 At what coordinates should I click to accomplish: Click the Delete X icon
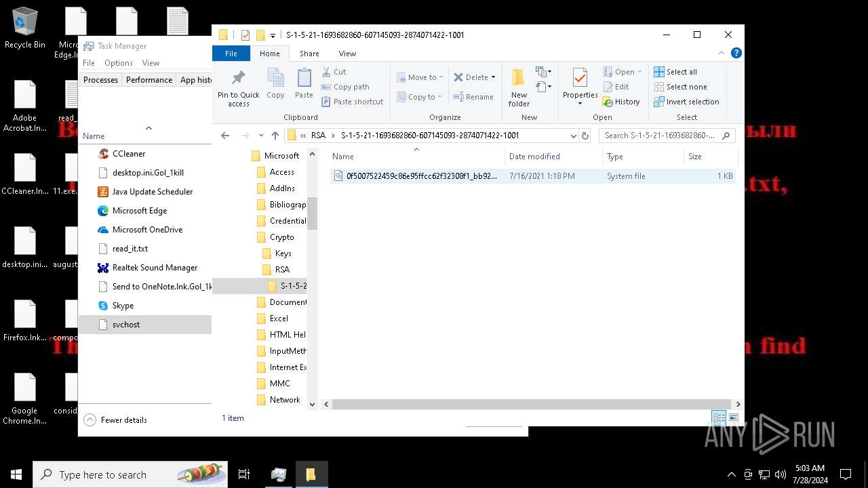(x=458, y=77)
